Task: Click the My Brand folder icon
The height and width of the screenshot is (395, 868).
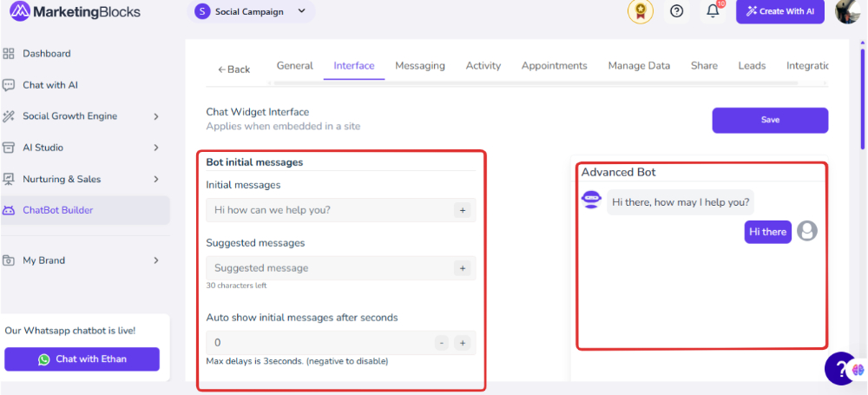Action: click(x=9, y=260)
